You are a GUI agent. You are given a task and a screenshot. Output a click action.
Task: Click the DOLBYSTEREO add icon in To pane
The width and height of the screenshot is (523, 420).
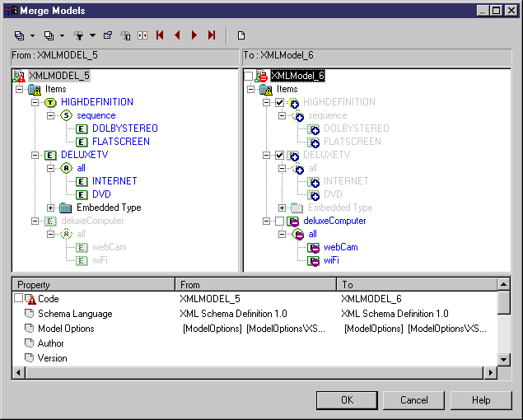[313, 129]
